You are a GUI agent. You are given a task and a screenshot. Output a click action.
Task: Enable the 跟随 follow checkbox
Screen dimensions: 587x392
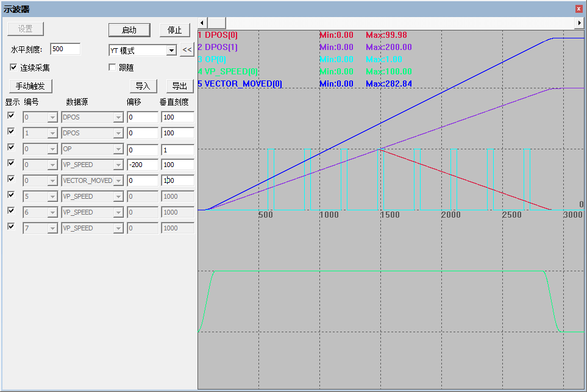coord(112,67)
